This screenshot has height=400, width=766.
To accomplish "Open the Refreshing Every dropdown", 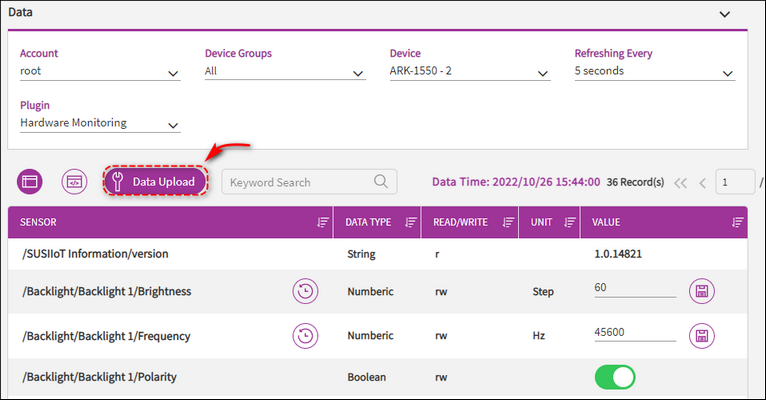I will (655, 72).
